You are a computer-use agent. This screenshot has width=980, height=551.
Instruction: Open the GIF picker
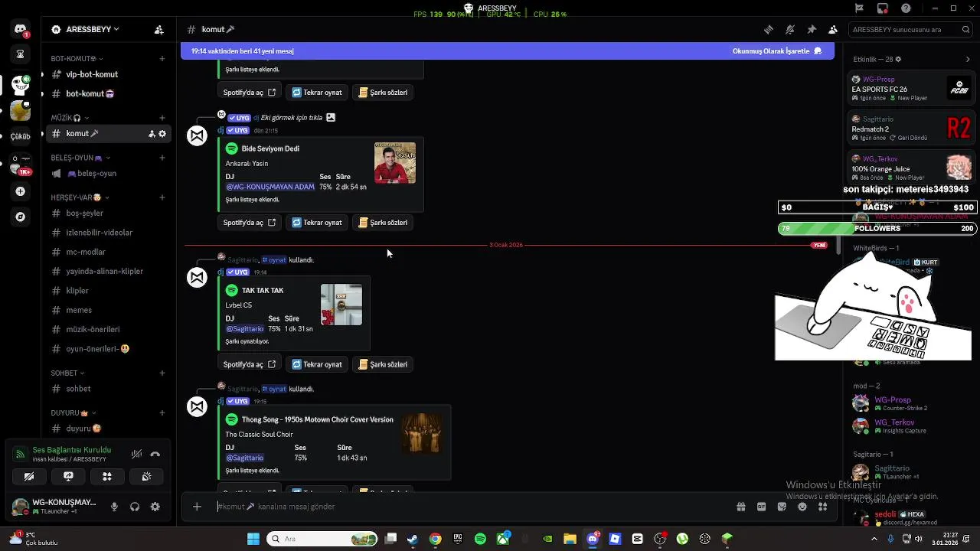(x=762, y=507)
